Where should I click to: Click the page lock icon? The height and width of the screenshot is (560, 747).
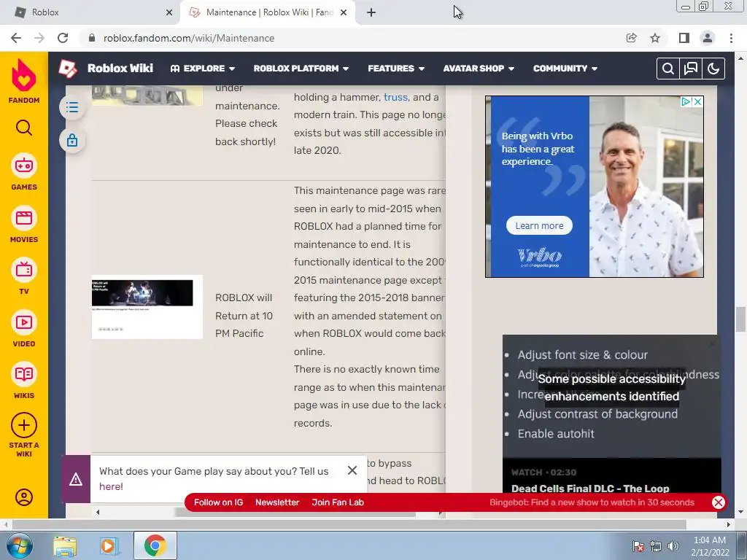[72, 141]
